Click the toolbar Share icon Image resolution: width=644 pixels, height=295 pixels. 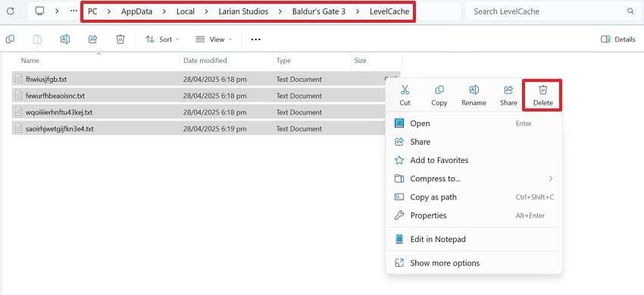[93, 39]
